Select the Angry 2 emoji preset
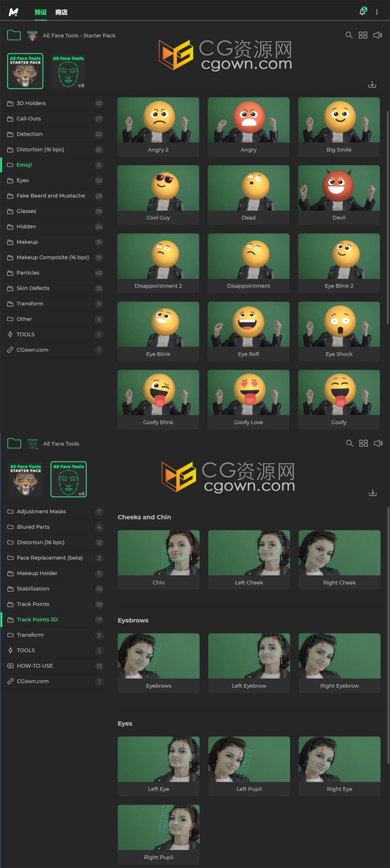 pyautogui.click(x=158, y=127)
